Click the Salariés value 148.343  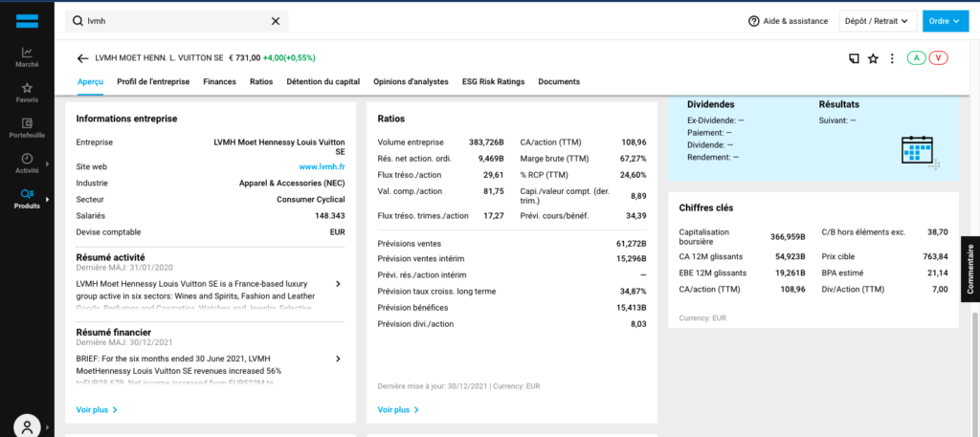point(330,215)
